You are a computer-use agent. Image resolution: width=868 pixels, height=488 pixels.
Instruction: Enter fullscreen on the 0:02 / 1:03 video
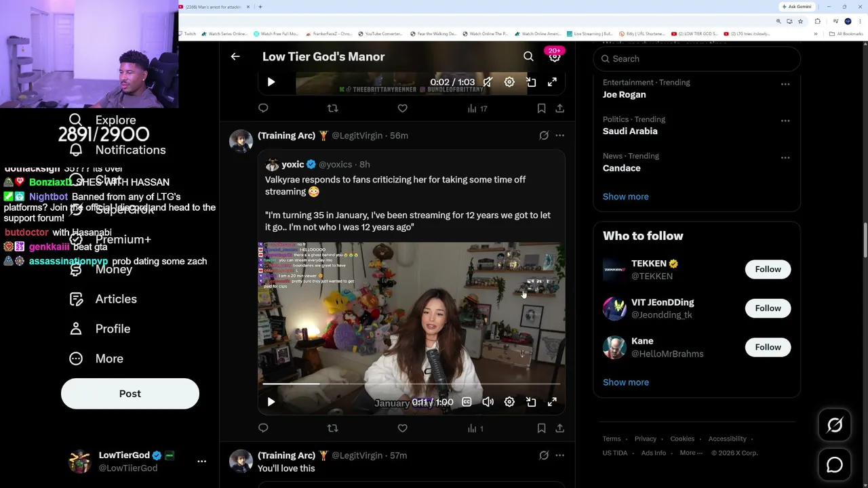click(x=553, y=82)
